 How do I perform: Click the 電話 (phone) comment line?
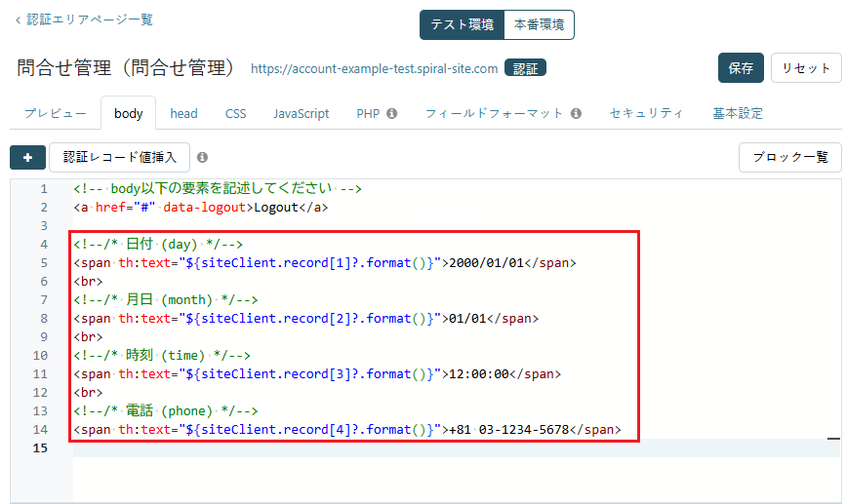(x=166, y=411)
